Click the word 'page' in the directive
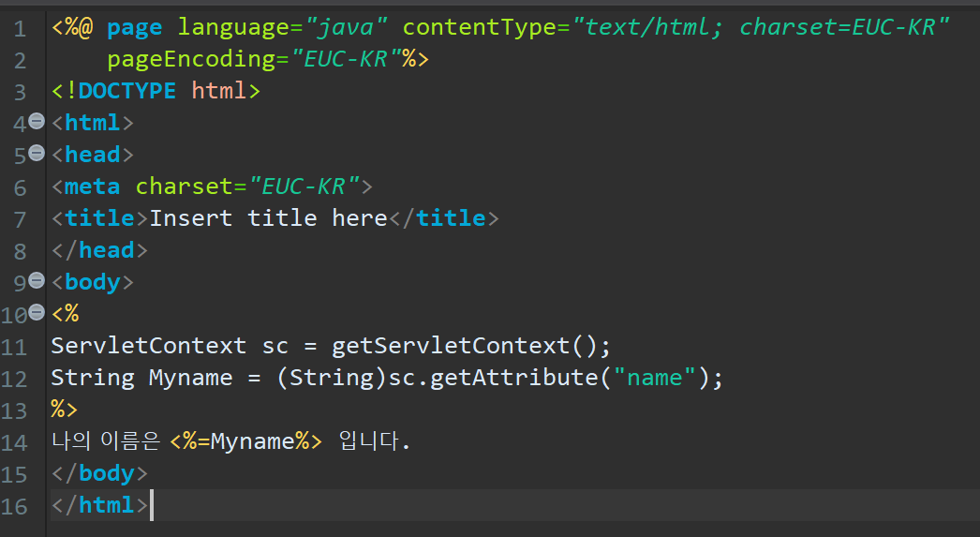 click(x=134, y=28)
